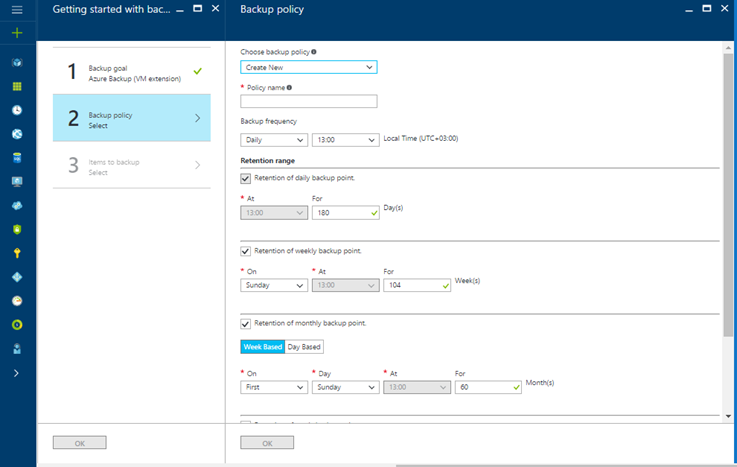Select step 3 Items to backup
This screenshot has height=467, width=737.
click(132, 165)
